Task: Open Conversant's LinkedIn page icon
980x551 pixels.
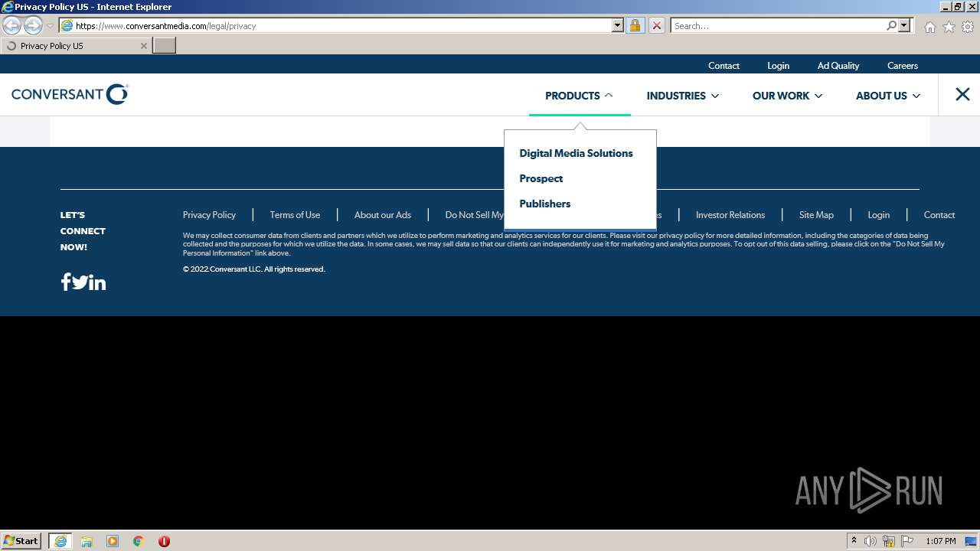Action: (x=98, y=282)
